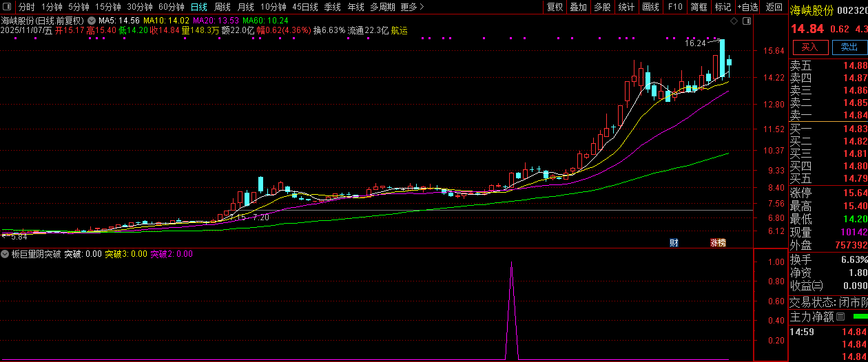Expand the 板巨量阴突破 indicator dropdown arrow
Image resolution: width=868 pixels, height=362 pixels.
pos(6,254)
